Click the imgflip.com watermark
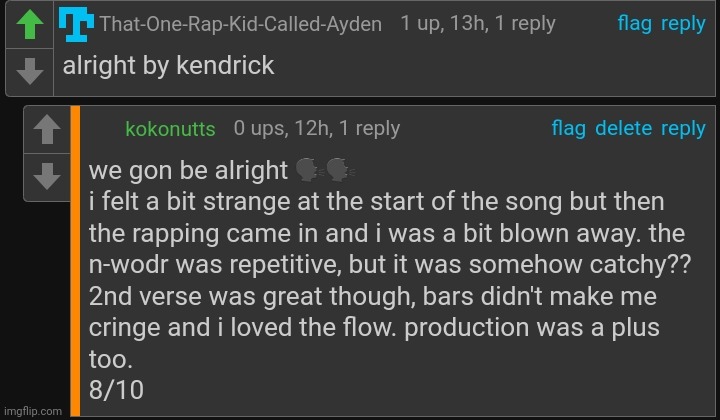720x420 pixels. tap(33, 411)
